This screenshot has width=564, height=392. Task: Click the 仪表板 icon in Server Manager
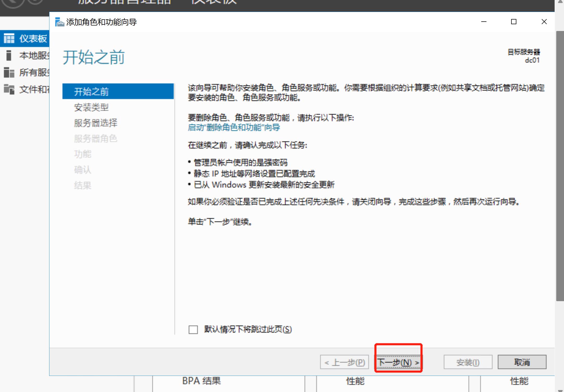coord(9,39)
